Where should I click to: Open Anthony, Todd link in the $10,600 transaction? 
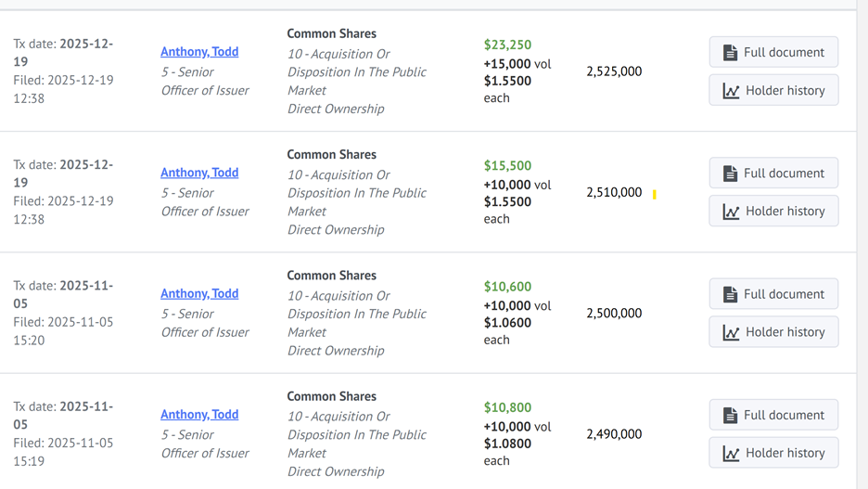(199, 293)
